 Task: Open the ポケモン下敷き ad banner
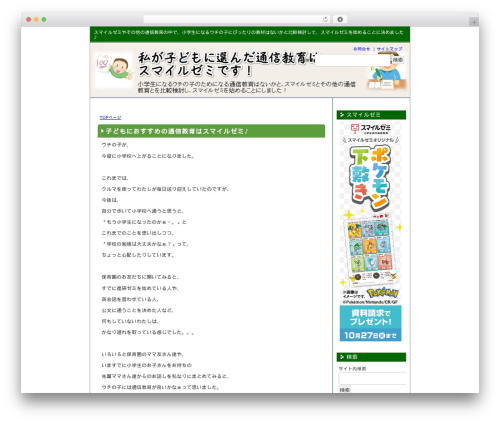[370, 231]
